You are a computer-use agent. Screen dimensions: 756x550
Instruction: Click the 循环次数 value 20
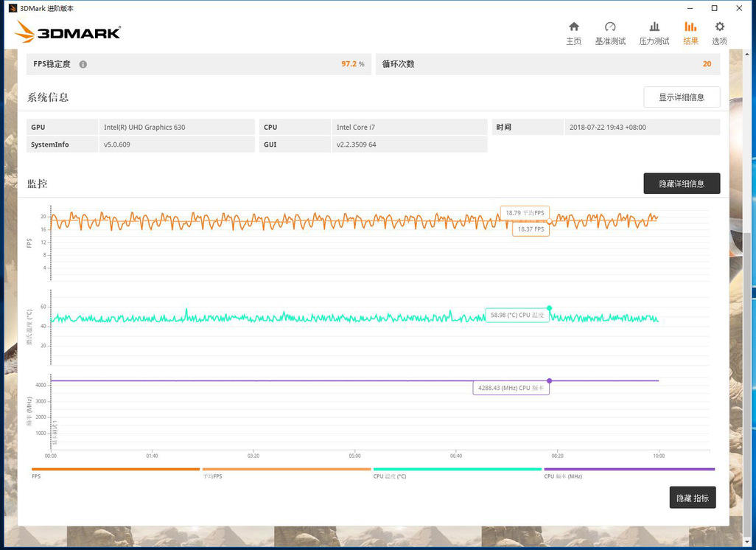[707, 64]
